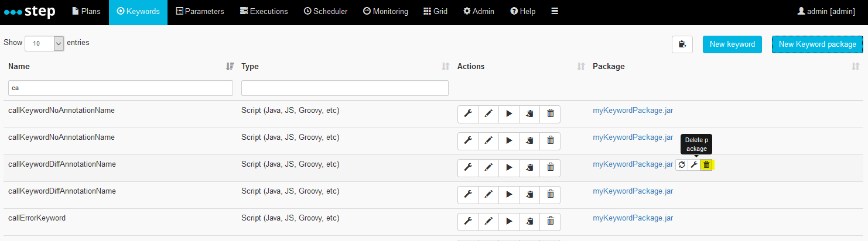Run the first callKeywordNoAnnotationName keyword

pos(509,114)
